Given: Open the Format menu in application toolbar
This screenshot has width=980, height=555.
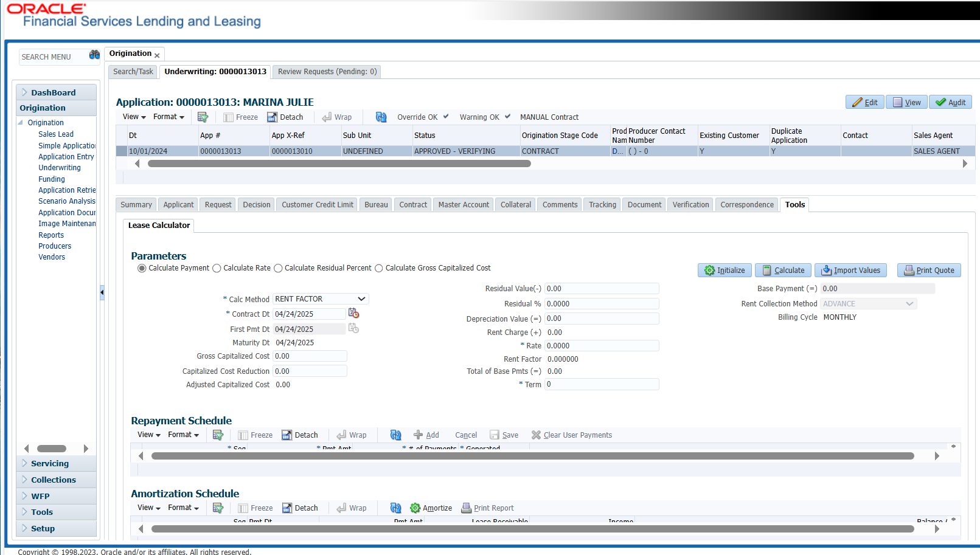Looking at the screenshot, I should pyautogui.click(x=169, y=117).
